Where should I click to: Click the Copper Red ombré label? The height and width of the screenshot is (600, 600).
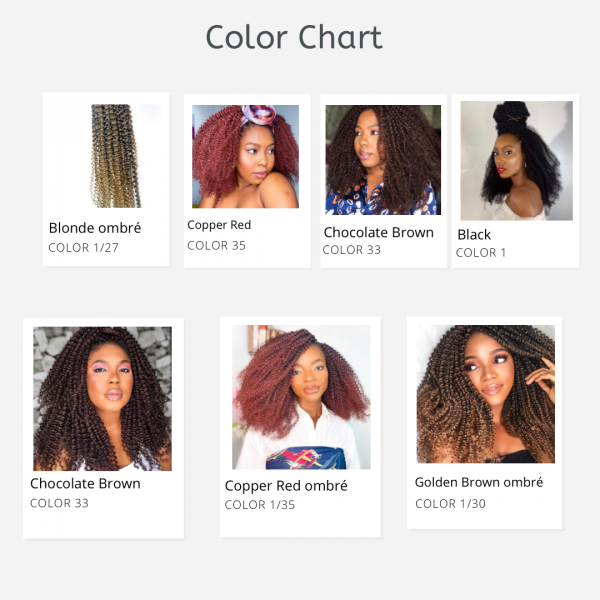[286, 486]
